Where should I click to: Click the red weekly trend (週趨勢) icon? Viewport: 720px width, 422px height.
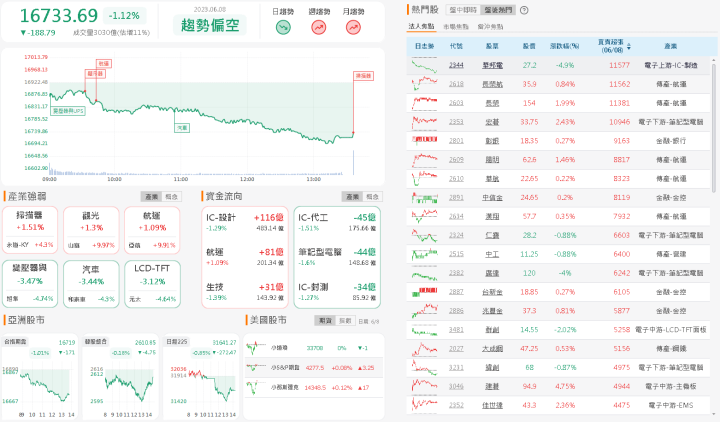pyautogui.click(x=319, y=28)
